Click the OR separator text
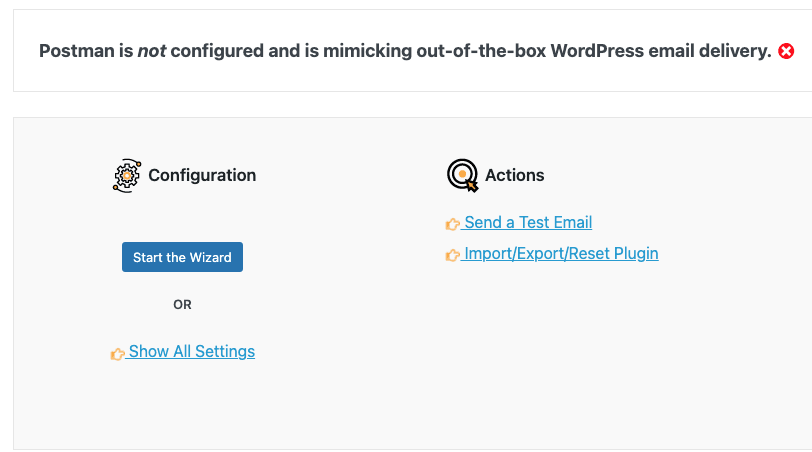The width and height of the screenshot is (812, 452). point(182,304)
